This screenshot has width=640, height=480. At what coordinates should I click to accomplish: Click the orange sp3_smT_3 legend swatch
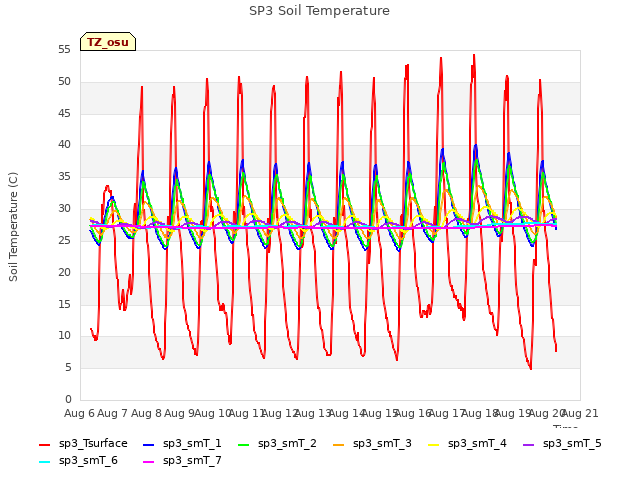click(339, 444)
